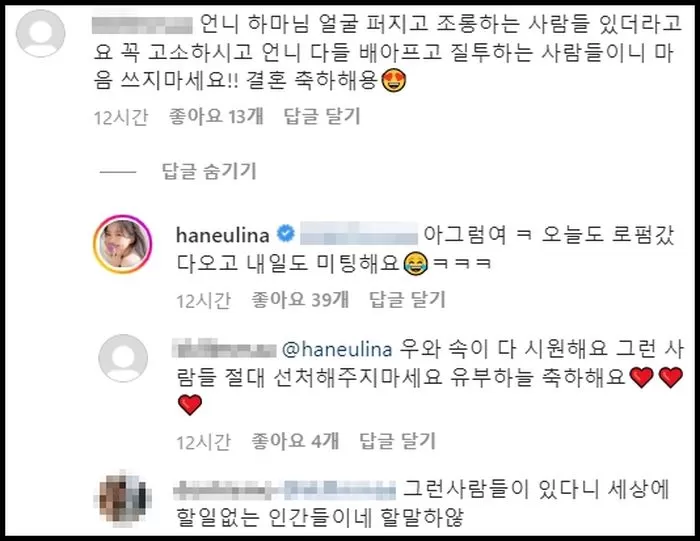Open haneulina's profile picture story

123,244
